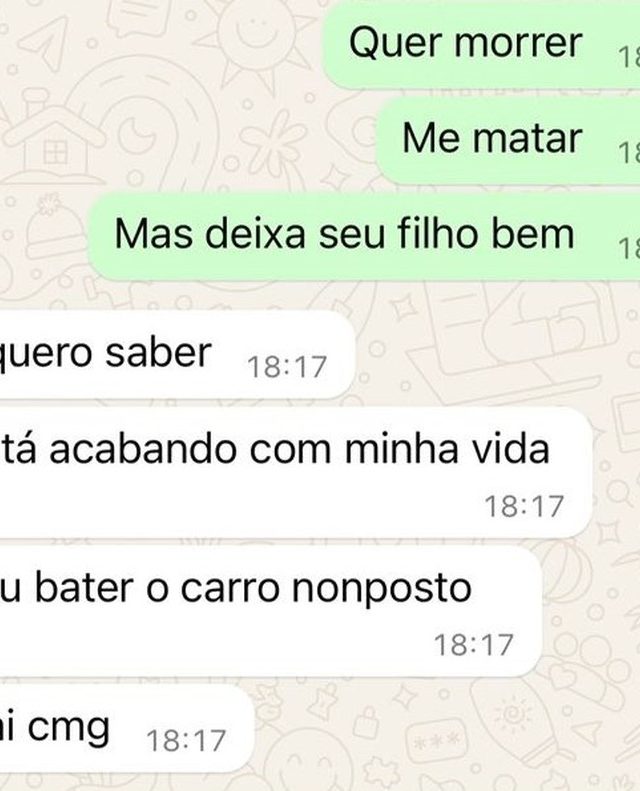The height and width of the screenshot is (791, 640).
Task: Select the received message ending in "cmg"
Action: click(x=126, y=728)
